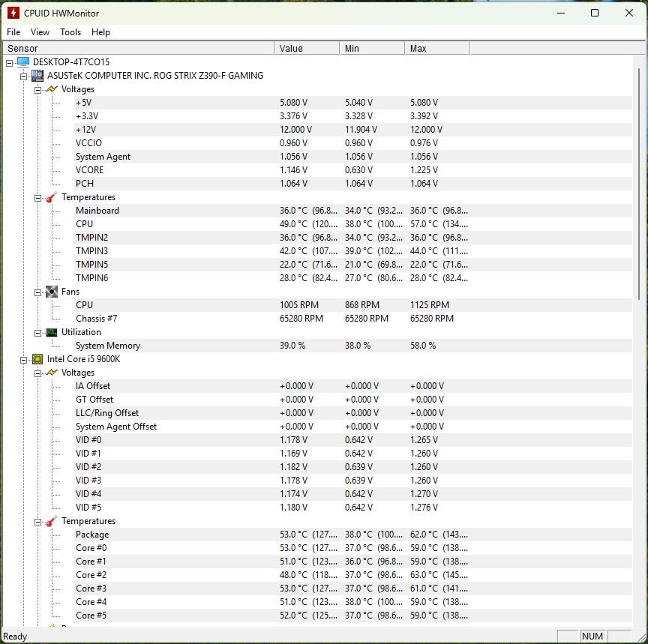This screenshot has height=644, width=648.
Task: Select the PCH voltage row
Action: click(353, 184)
